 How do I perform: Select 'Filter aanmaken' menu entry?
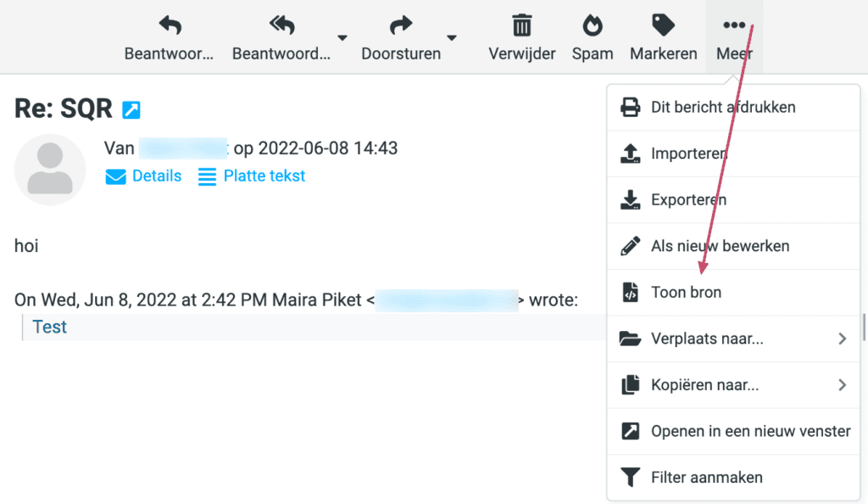pyautogui.click(x=706, y=478)
